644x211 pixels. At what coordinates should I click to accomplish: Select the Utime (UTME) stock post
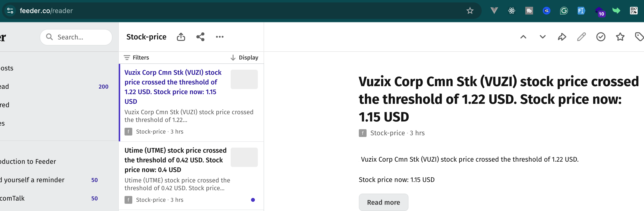pos(191,175)
